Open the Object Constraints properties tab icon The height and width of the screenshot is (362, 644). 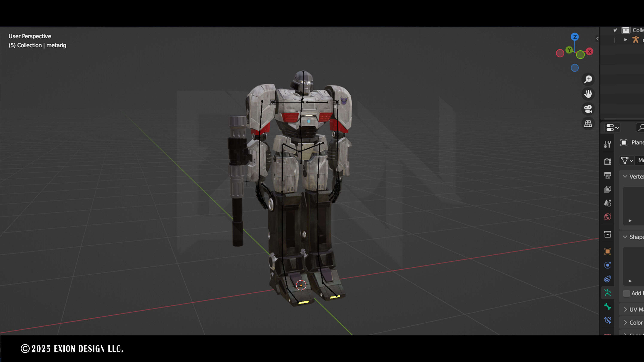[608, 279]
